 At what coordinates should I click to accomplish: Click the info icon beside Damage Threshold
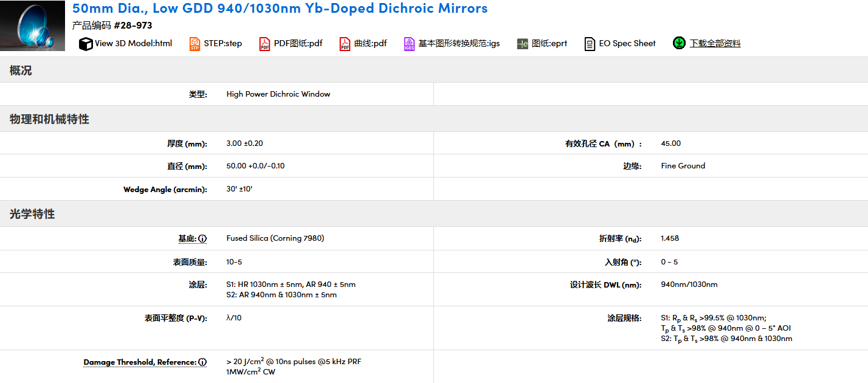[202, 362]
